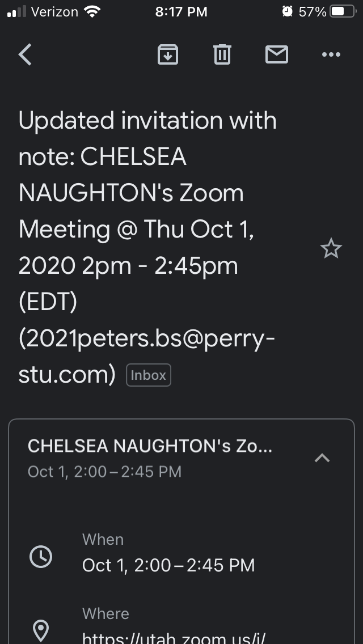Tap the 8:17 PM status bar clock
Image resolution: width=363 pixels, height=644 pixels.
[x=181, y=11]
